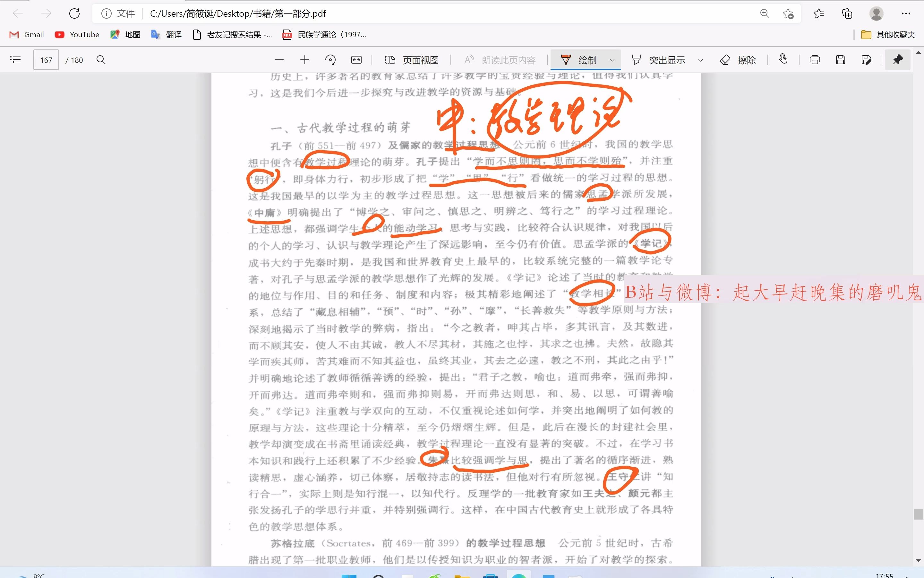
Task: Open the user profile avatar
Action: tap(876, 14)
